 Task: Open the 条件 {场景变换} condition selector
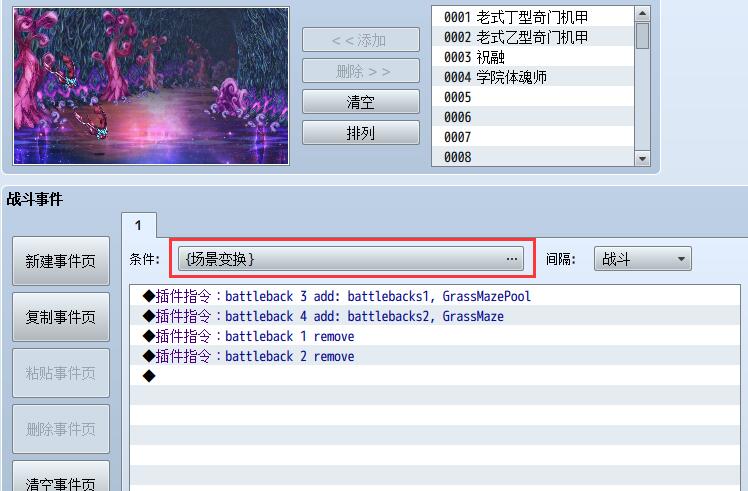(x=351, y=259)
